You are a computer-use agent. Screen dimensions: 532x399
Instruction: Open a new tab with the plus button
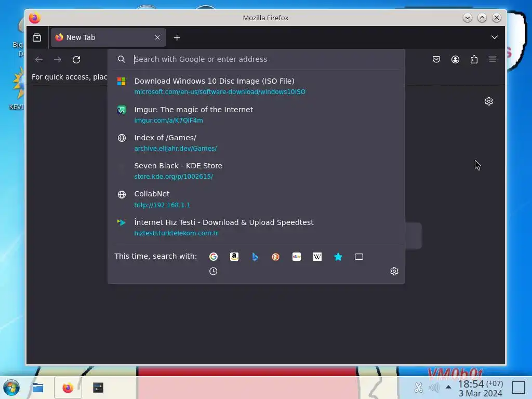(177, 37)
